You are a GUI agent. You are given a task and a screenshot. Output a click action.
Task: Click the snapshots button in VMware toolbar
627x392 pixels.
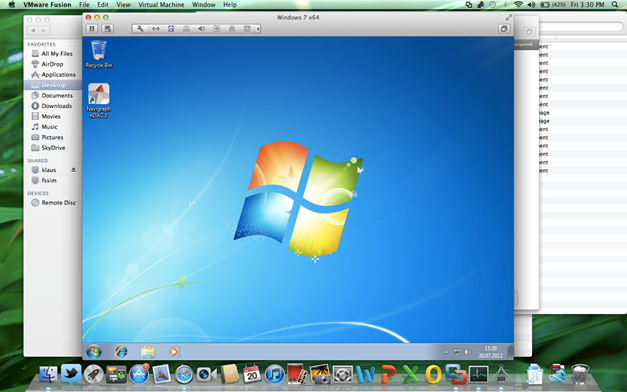pos(107,29)
